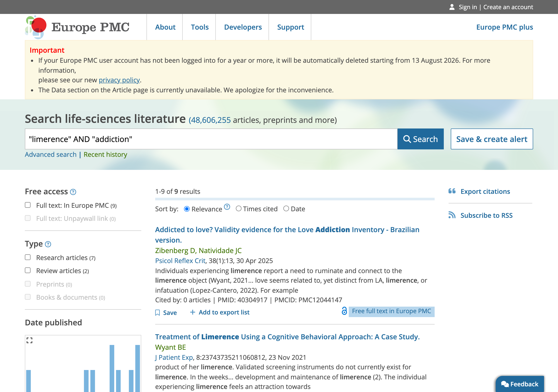Click in the search query field
Image resolution: width=558 pixels, height=392 pixels.
coord(211,139)
